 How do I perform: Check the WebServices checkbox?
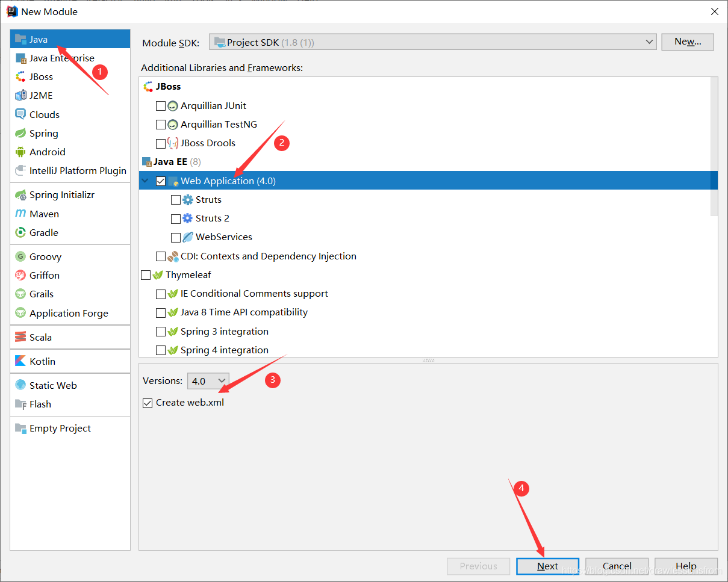(176, 237)
